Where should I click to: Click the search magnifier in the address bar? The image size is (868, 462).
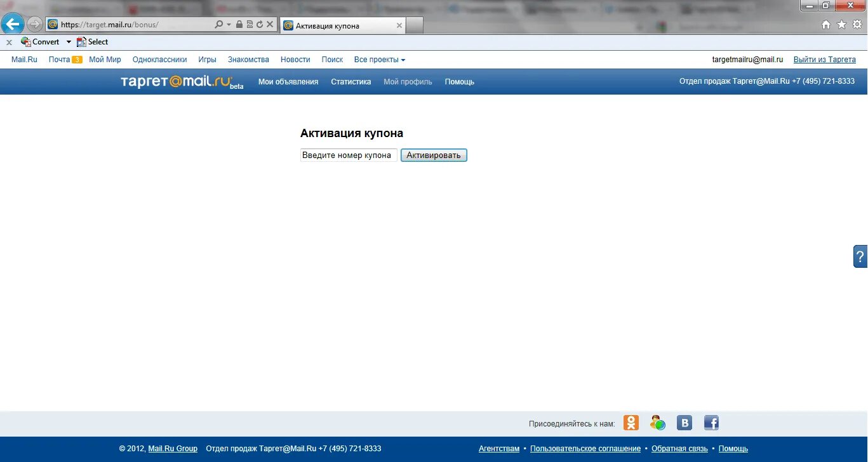(219, 25)
